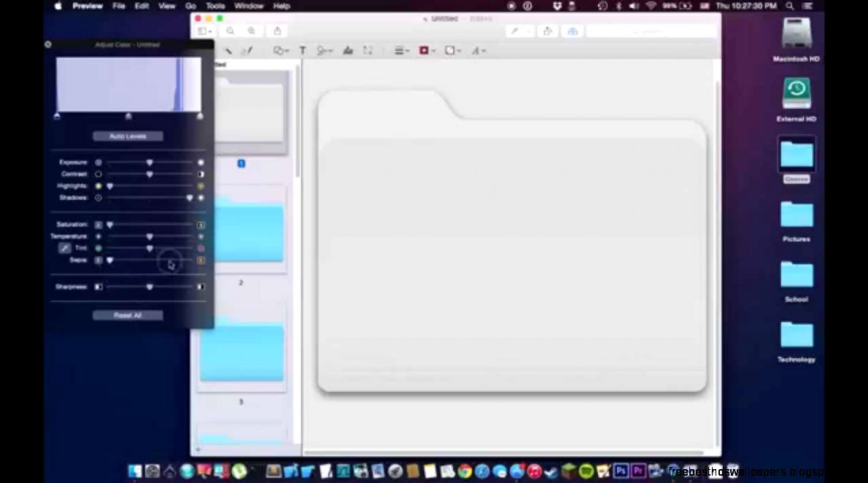Viewport: 868px width, 483px height.
Task: Click the Exposure slider handle
Action: (150, 162)
